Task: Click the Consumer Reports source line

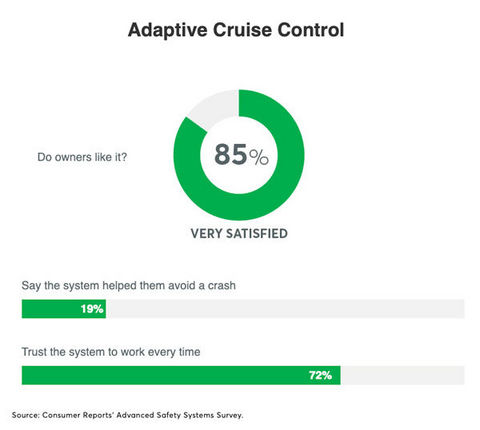Action: tap(127, 415)
